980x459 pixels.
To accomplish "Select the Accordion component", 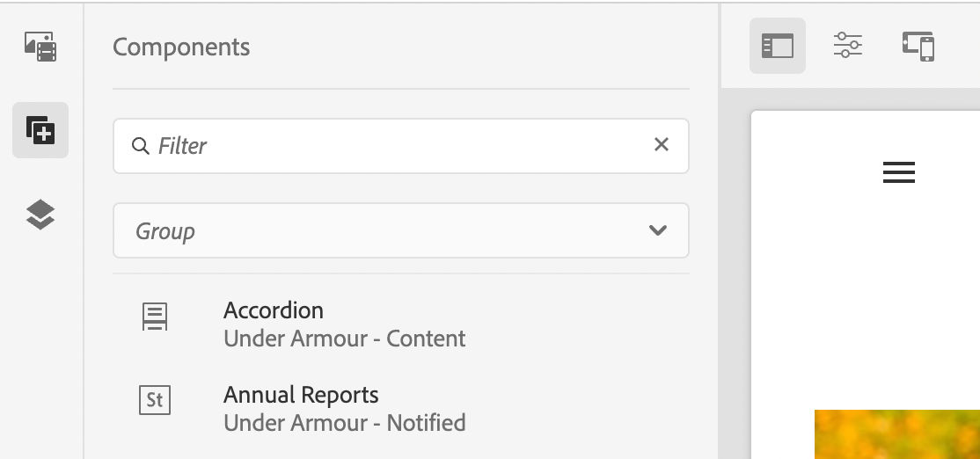I will pos(274,310).
